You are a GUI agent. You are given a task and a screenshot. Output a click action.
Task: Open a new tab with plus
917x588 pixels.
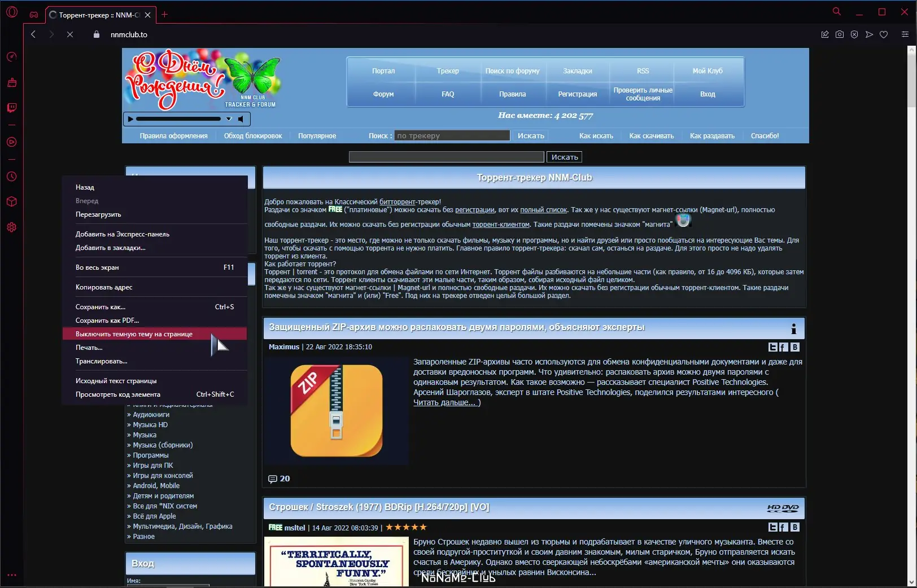coord(165,15)
